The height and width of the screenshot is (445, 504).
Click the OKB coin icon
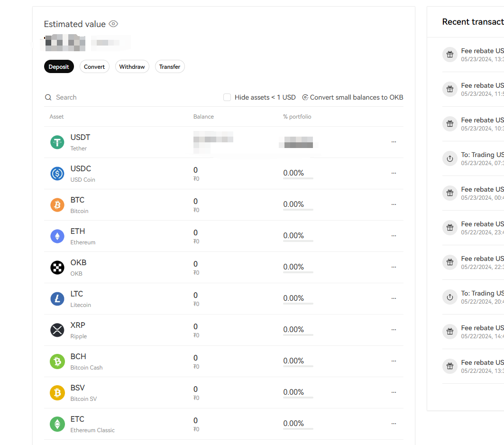pyautogui.click(x=57, y=267)
